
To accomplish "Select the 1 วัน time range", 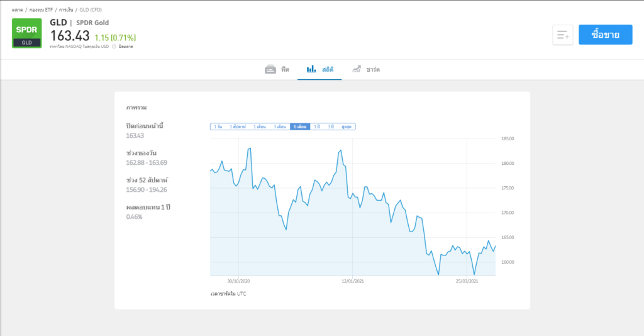I will point(218,126).
